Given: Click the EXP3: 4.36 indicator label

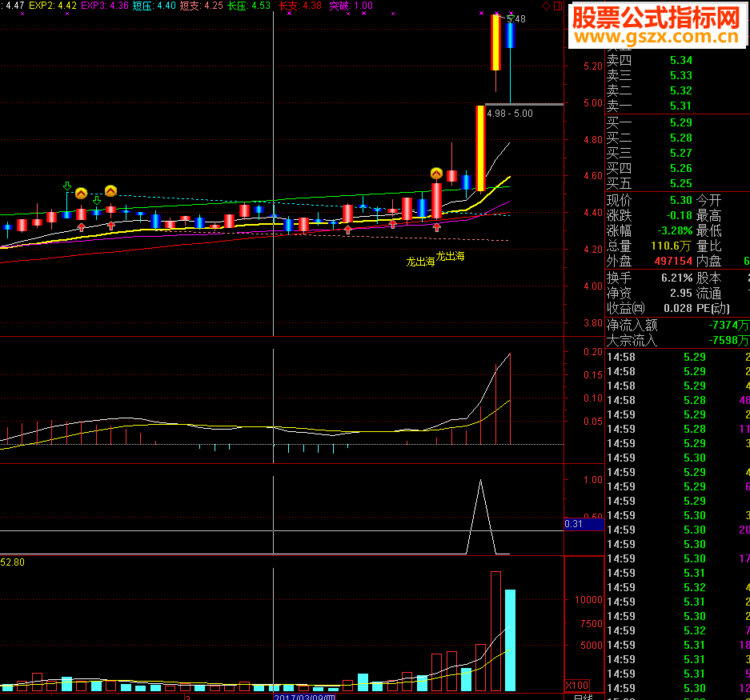Looking at the screenshot, I should tap(105, 6).
